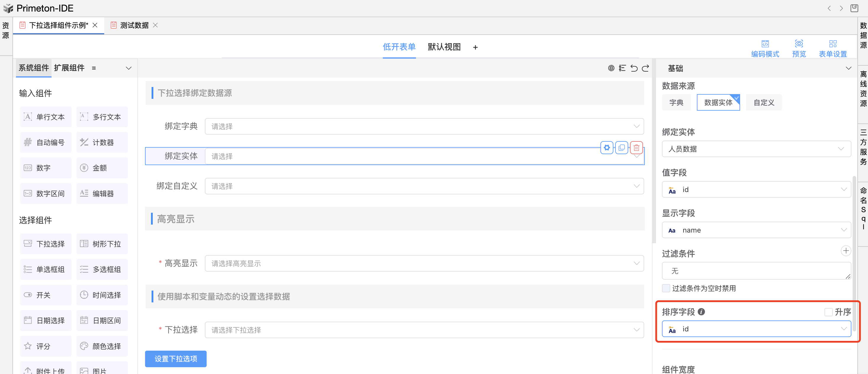Open the outline tree icon
The width and height of the screenshot is (868, 374).
point(622,68)
